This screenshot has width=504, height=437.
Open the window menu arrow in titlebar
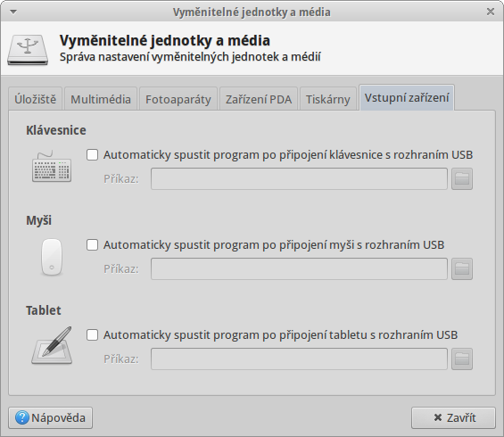(x=13, y=12)
